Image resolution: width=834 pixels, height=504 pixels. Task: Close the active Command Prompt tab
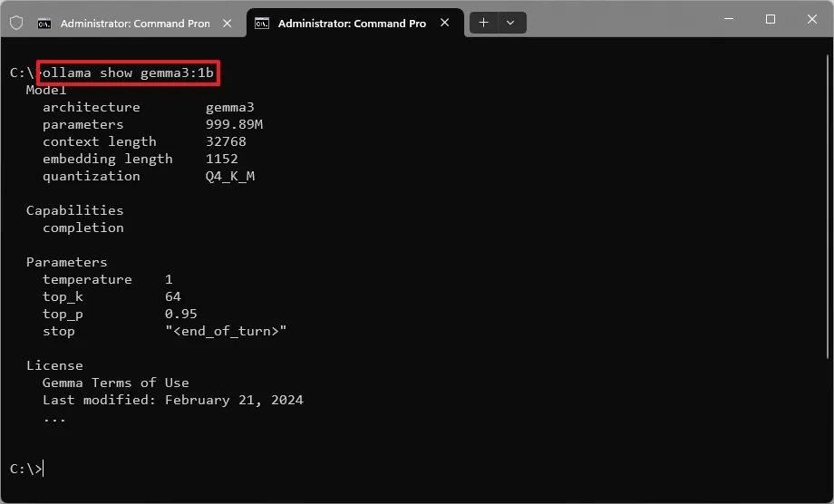tap(446, 24)
